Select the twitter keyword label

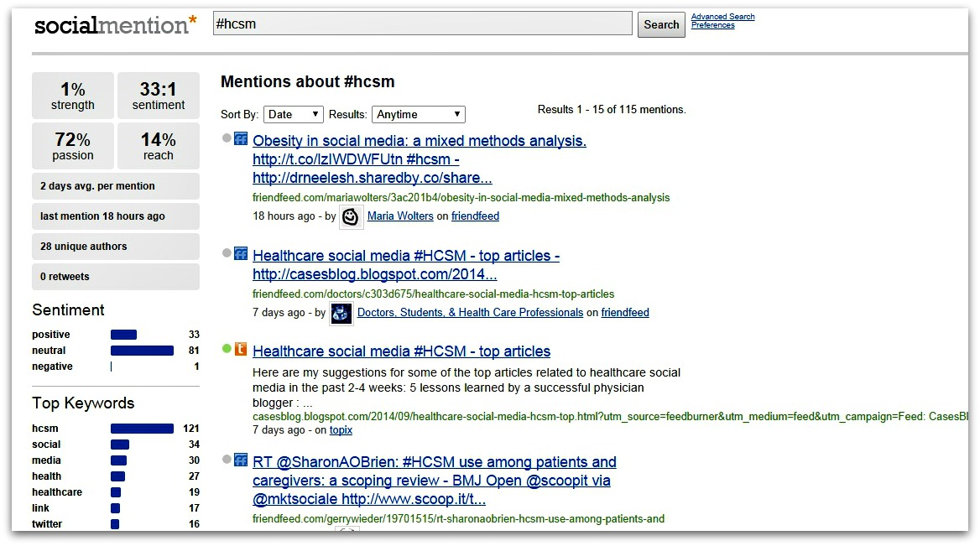[x=47, y=524]
